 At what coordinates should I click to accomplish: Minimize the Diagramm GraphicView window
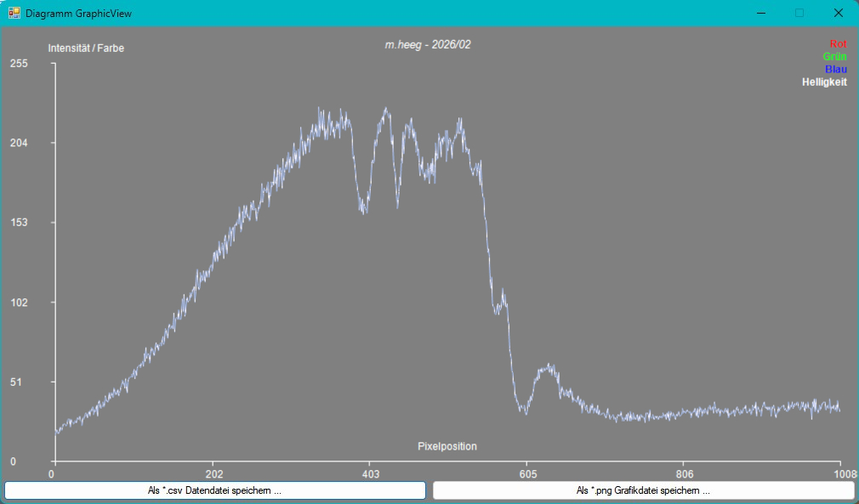(760, 13)
